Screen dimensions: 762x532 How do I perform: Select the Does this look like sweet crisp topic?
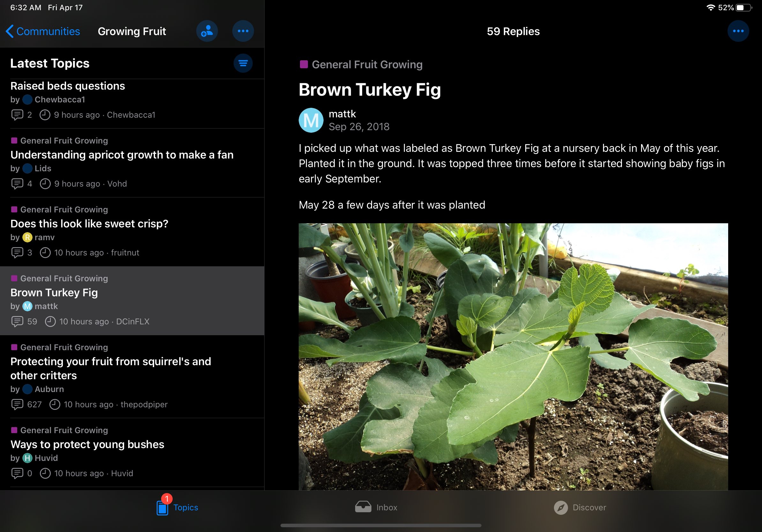89,224
